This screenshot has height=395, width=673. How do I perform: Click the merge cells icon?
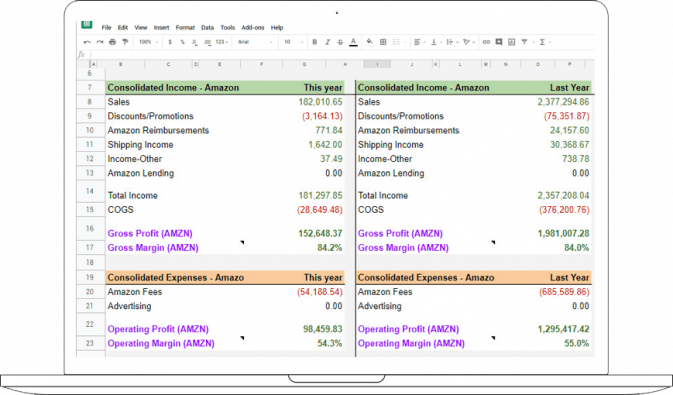coord(396,42)
